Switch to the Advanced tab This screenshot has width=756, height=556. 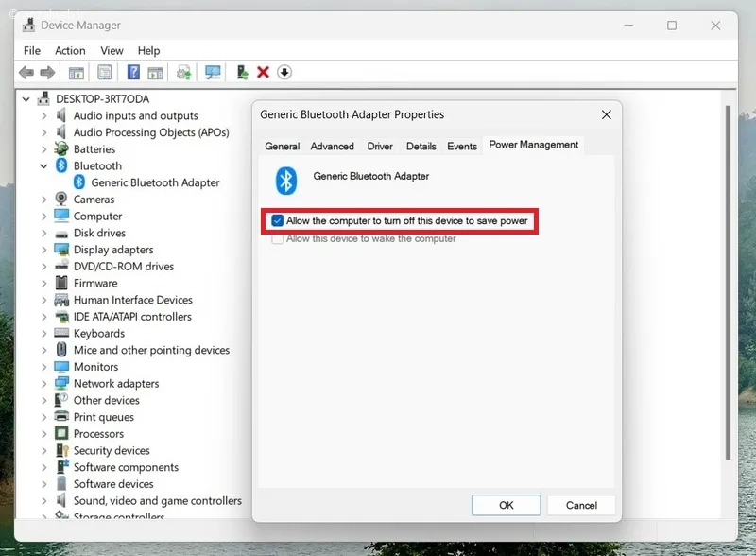point(333,147)
